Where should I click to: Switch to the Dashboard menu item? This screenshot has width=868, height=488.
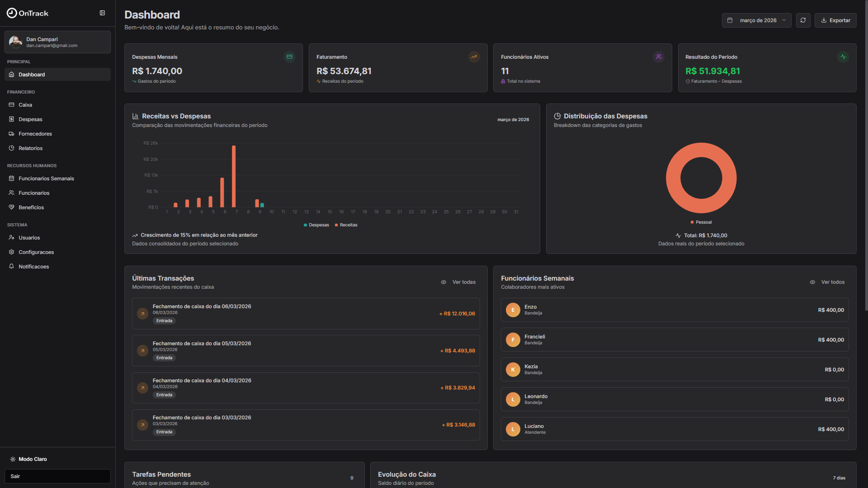pos(31,75)
